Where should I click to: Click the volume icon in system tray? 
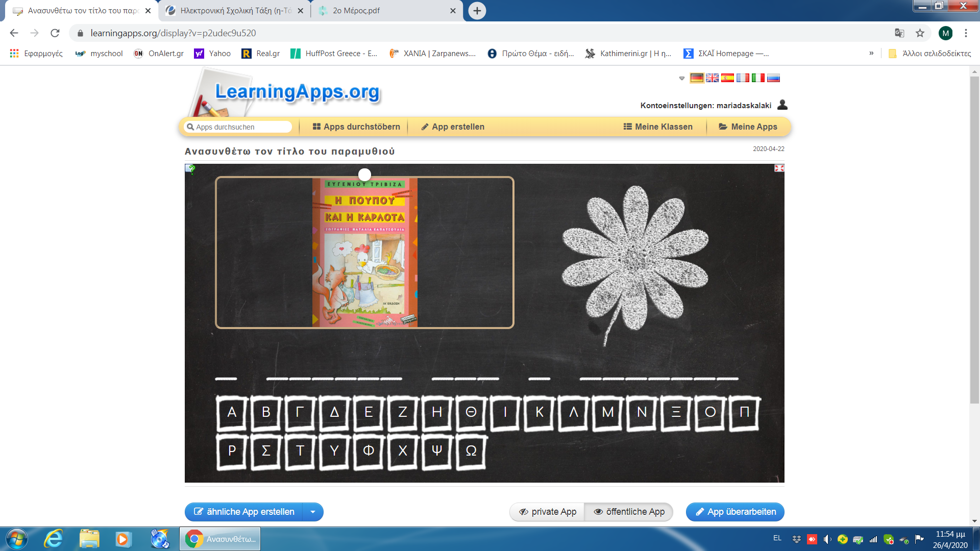[x=827, y=539]
